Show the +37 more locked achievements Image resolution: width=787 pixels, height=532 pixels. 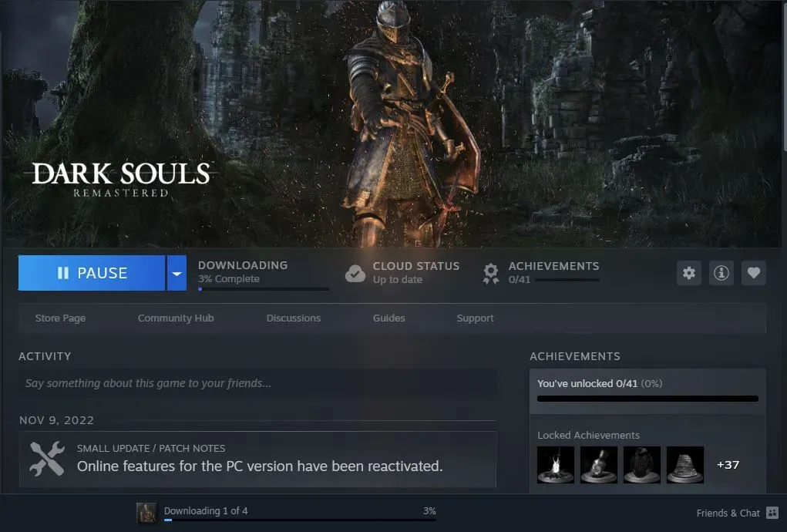tap(728, 465)
